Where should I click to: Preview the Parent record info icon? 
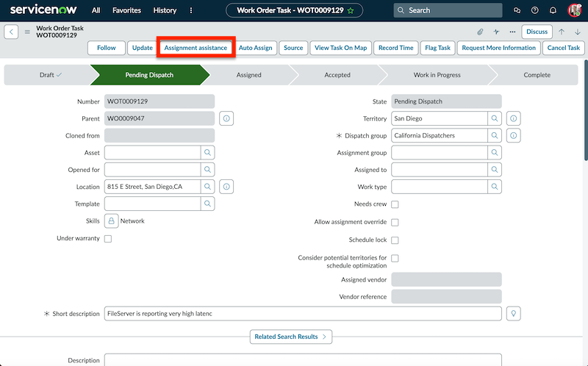point(226,118)
